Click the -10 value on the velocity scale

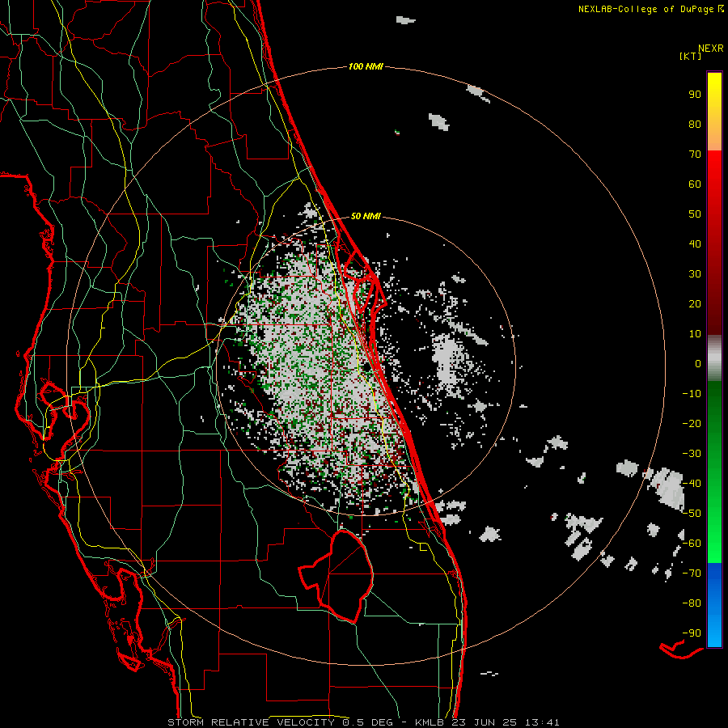(692, 394)
